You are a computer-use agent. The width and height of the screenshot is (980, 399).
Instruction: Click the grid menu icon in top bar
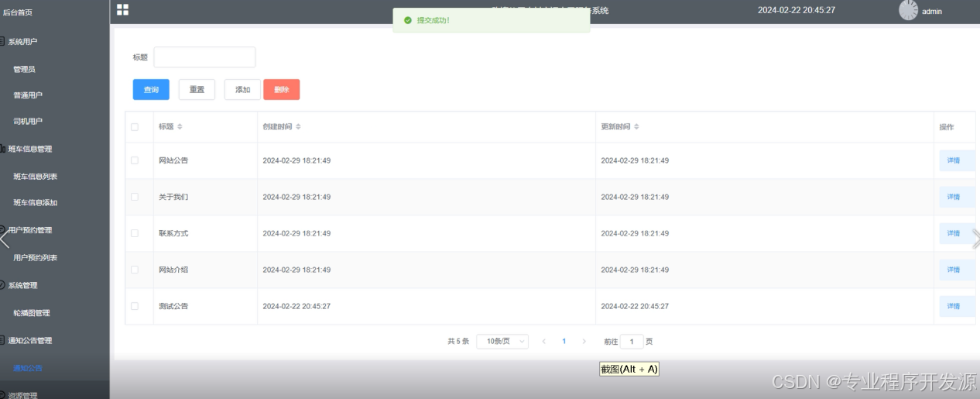(122, 9)
